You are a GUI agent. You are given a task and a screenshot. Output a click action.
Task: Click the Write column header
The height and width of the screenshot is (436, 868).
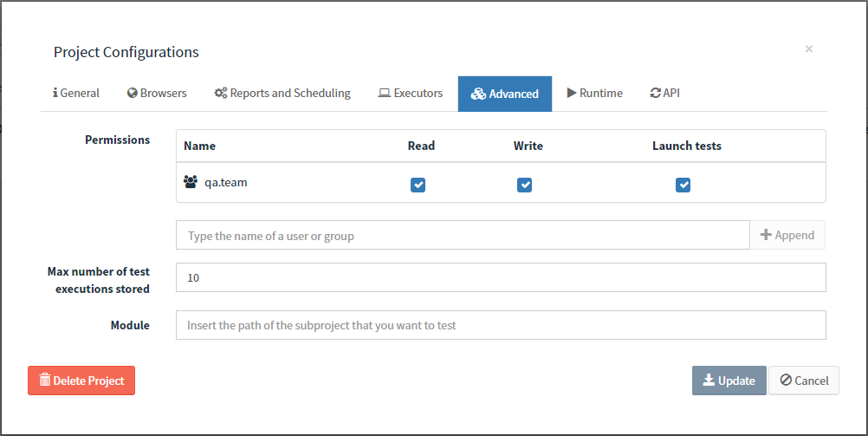528,146
